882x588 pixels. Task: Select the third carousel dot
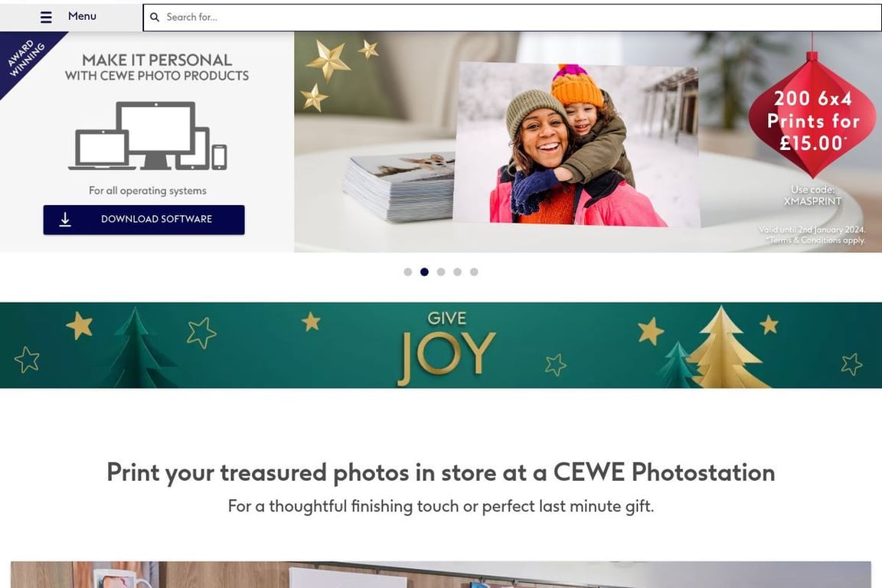(x=441, y=272)
